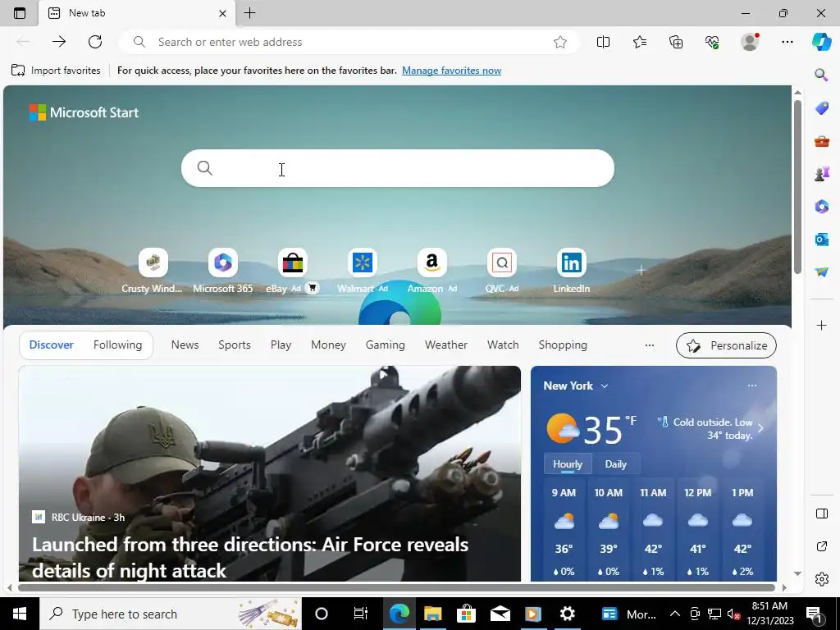Open sidebar settings gear icon
840x630 pixels.
click(821, 579)
